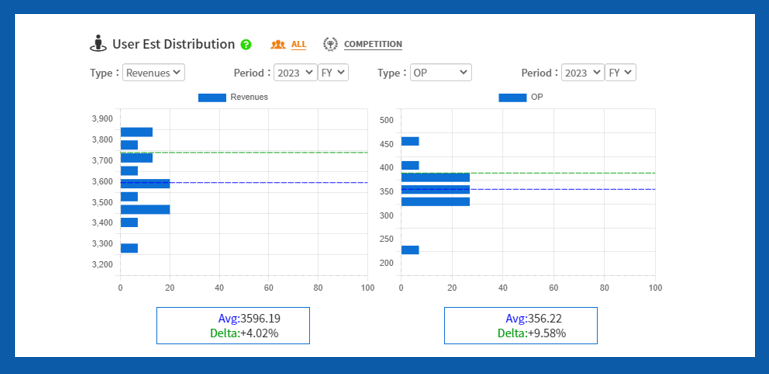Toggle the OP legend color swatch
The width and height of the screenshot is (769, 374).
click(x=513, y=98)
